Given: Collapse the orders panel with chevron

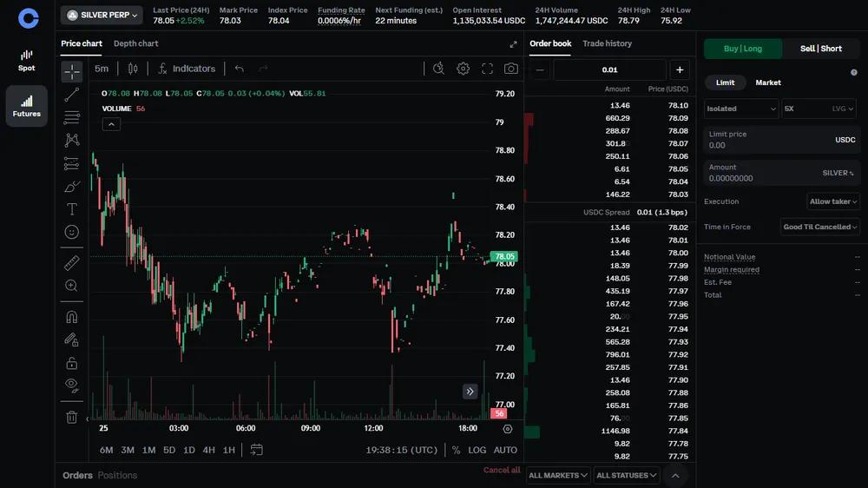Looking at the screenshot, I should click(x=675, y=475).
